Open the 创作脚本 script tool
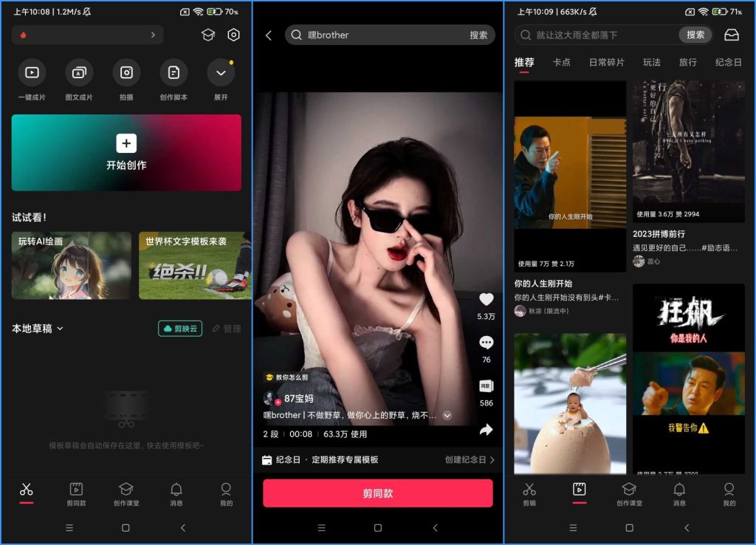756x545 pixels. (x=173, y=73)
